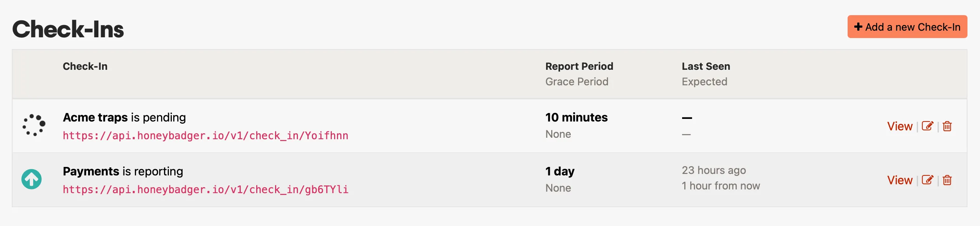Click the pending spinner icon for Acme traps
The image size is (980, 226).
[x=34, y=125]
